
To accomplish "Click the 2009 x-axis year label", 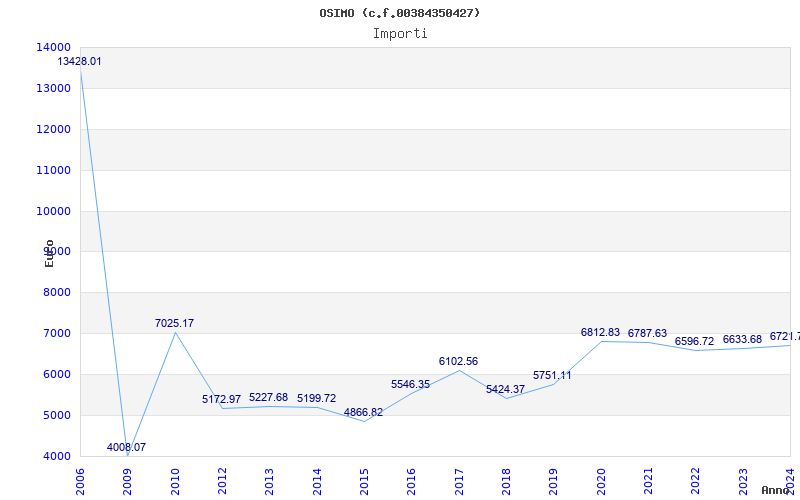I will 127,481.
